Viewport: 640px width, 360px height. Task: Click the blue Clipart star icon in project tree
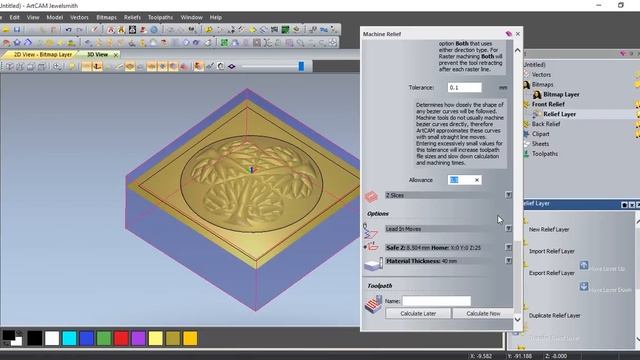(526, 134)
